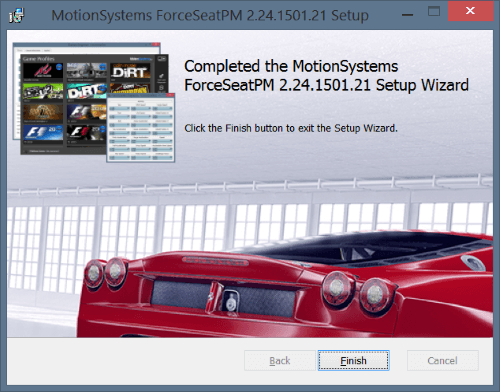This screenshot has height=392, width=500.
Task: Click the Back button
Action: [280, 360]
